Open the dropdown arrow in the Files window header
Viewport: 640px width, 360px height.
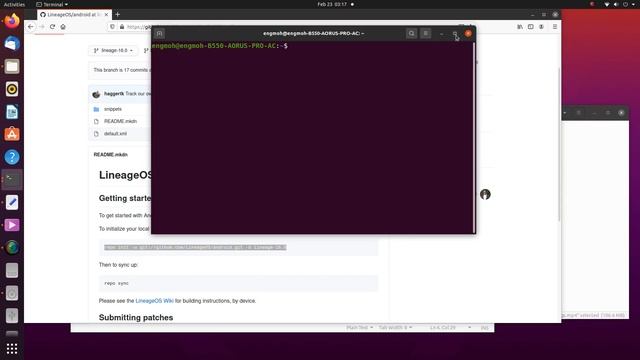[x=565, y=113]
